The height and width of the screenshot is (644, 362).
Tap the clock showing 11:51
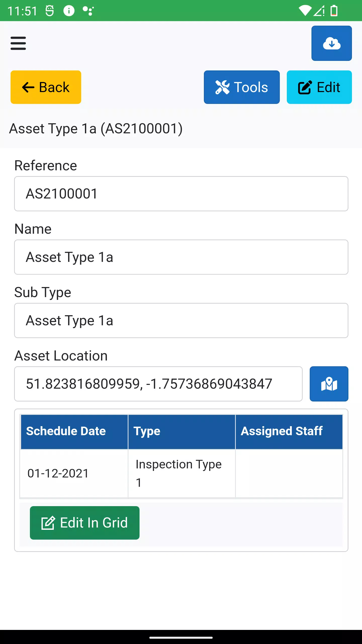tap(22, 11)
